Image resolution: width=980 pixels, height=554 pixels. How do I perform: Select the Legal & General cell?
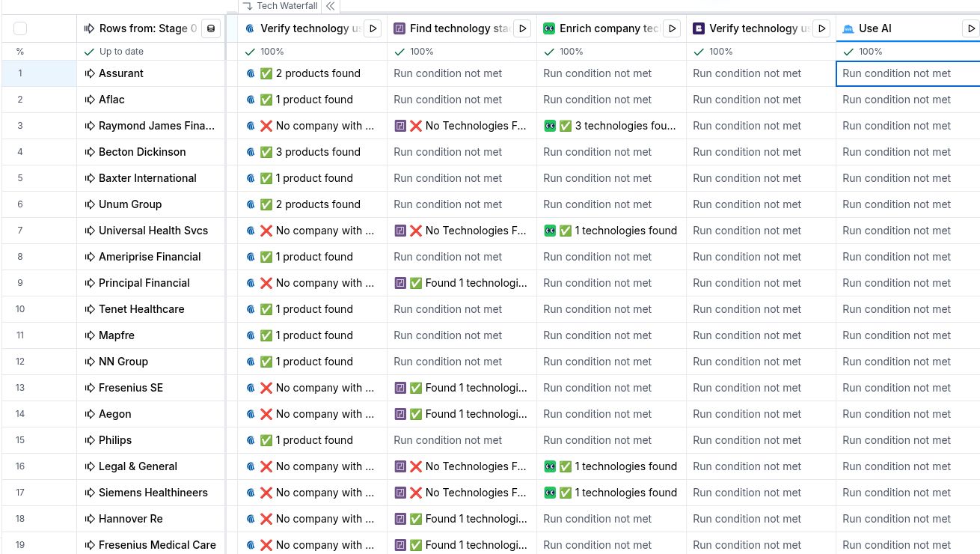[x=151, y=466]
